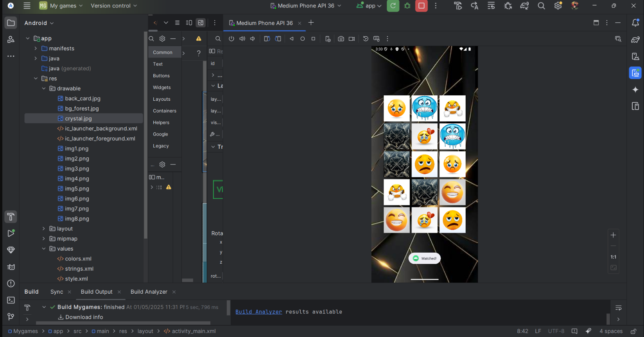Open the Version control menu
Screen dimensions: 644x337
click(x=114, y=6)
